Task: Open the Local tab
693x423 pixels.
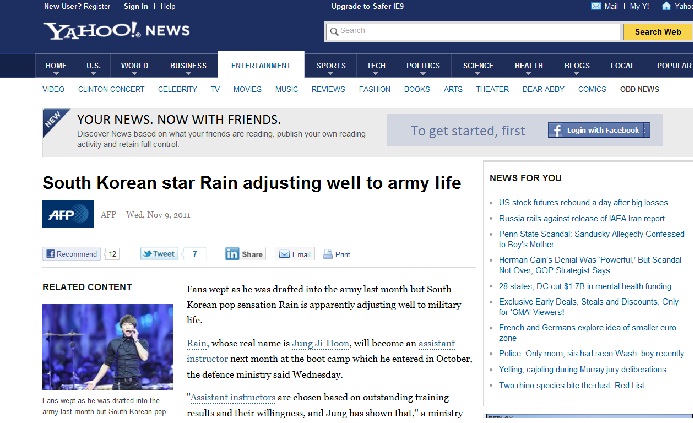Action: pyautogui.click(x=621, y=65)
